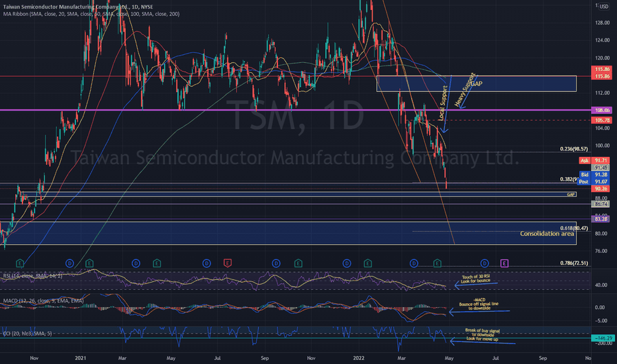The height and width of the screenshot is (364, 617).
Task: Select the 0.618(80.47) Fibonacci level label
Action: [574, 228]
